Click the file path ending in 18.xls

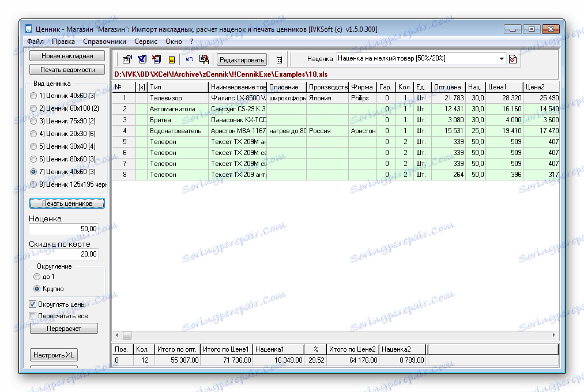tap(221, 74)
